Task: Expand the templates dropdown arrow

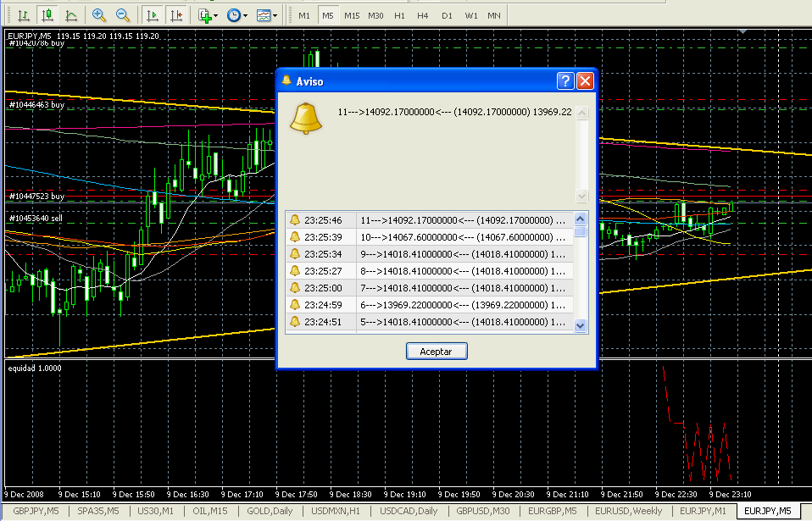Action: point(275,15)
